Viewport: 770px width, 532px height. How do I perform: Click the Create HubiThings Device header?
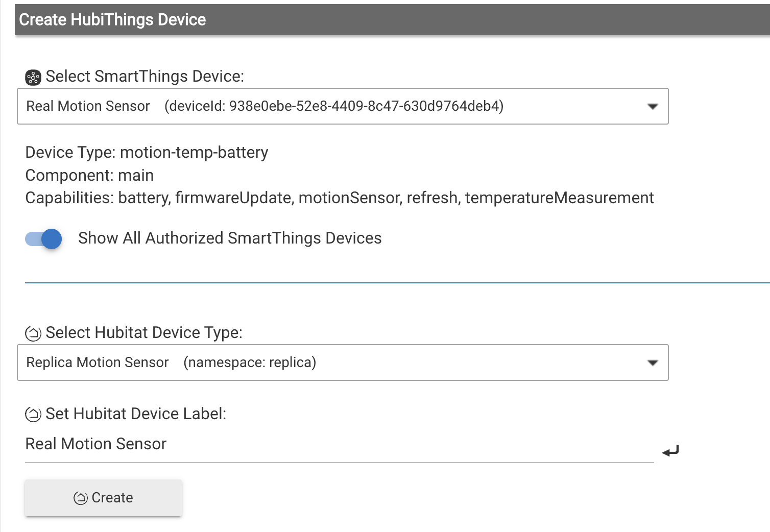click(392, 20)
